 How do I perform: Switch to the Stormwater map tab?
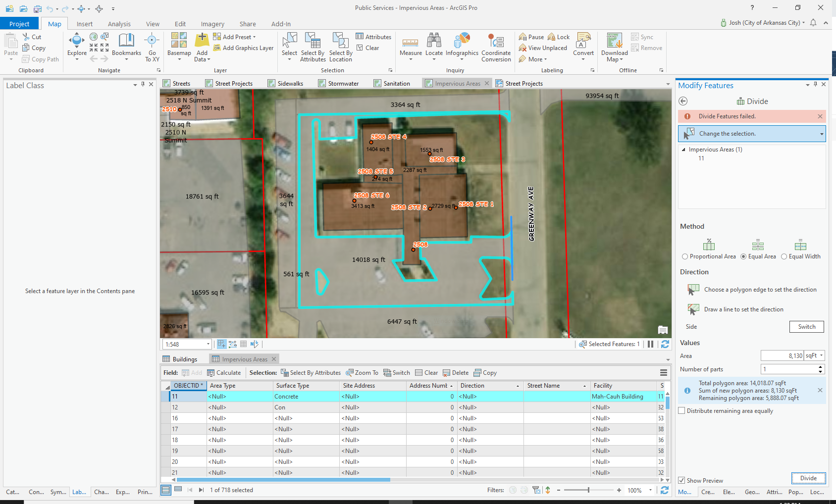[x=339, y=83]
